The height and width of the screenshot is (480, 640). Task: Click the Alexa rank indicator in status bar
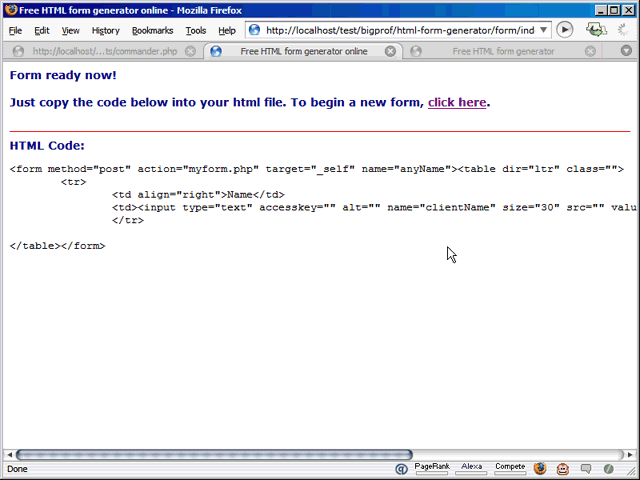pos(471,469)
